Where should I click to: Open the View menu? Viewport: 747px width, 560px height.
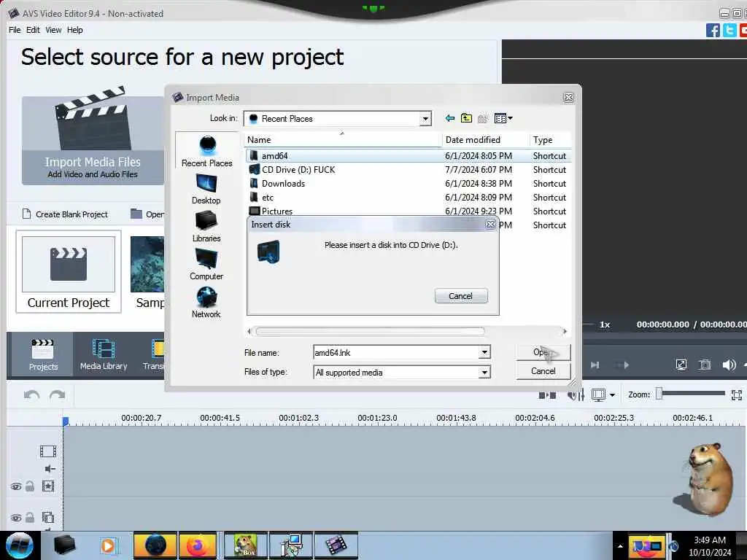pyautogui.click(x=53, y=30)
